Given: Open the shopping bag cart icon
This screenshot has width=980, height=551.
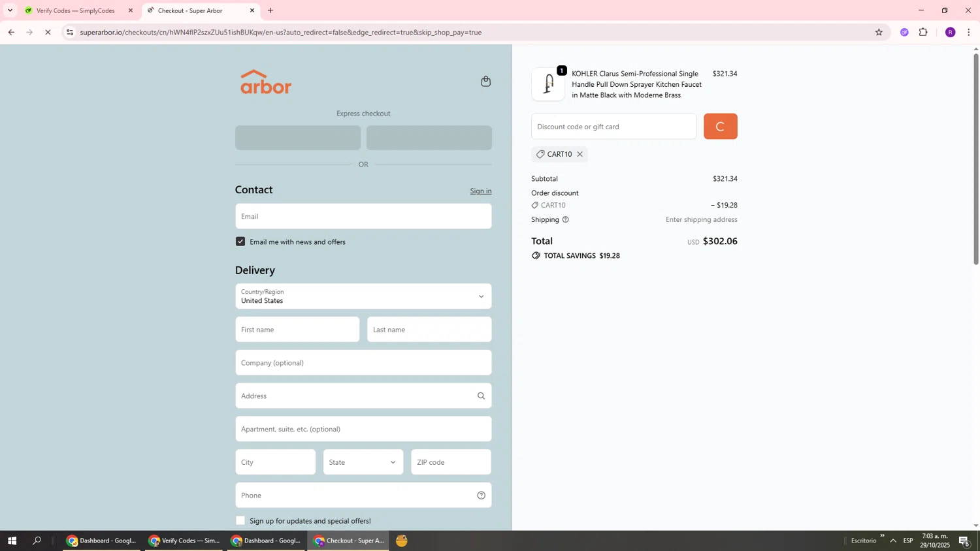Looking at the screenshot, I should coord(485,82).
